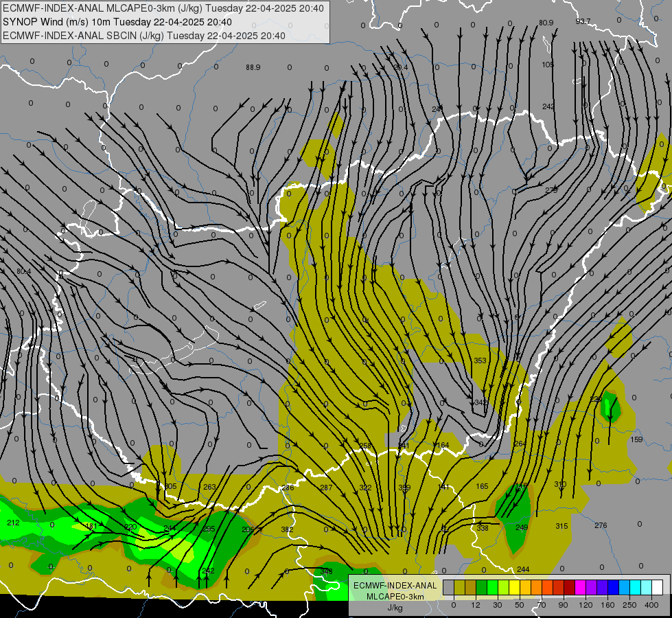This screenshot has width=672, height=618.
Task: Click the map value 264
Action: pyautogui.click(x=520, y=444)
